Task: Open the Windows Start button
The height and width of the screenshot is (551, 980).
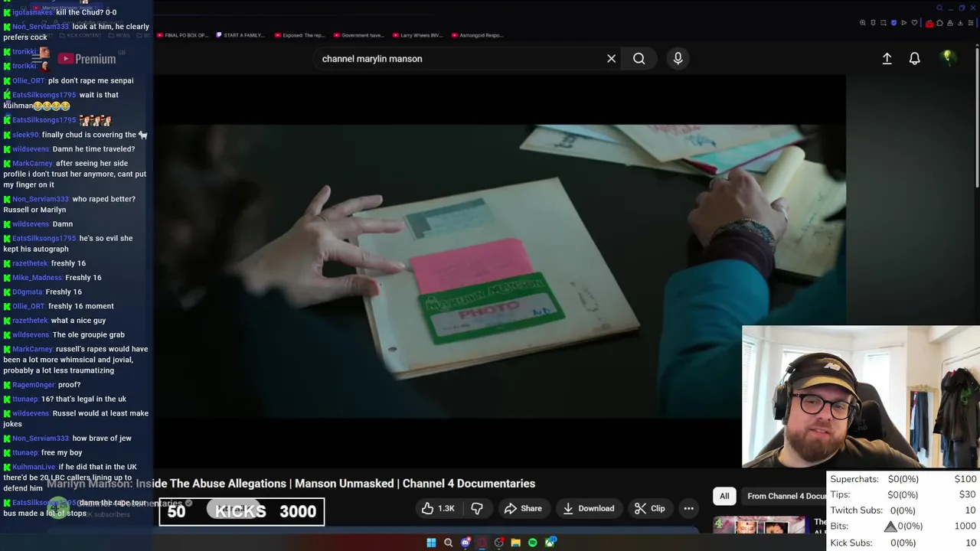Action: tap(431, 543)
